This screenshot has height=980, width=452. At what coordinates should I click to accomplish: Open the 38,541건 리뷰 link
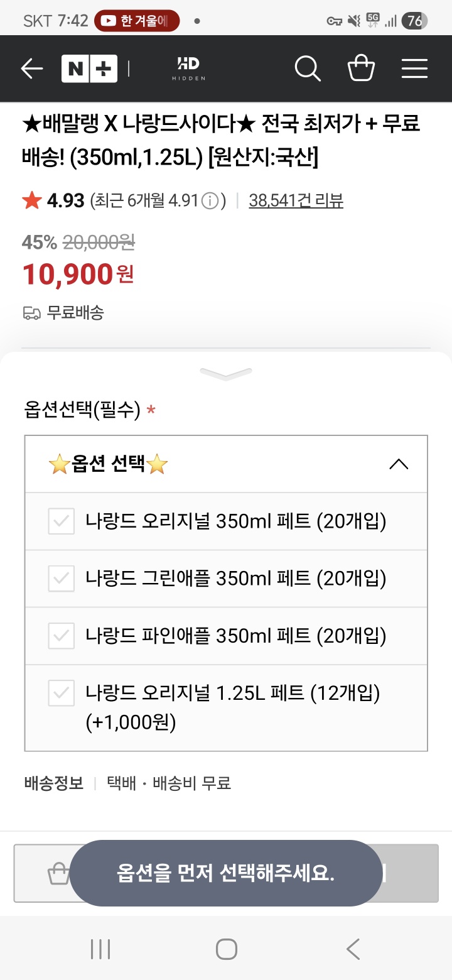[x=296, y=201]
